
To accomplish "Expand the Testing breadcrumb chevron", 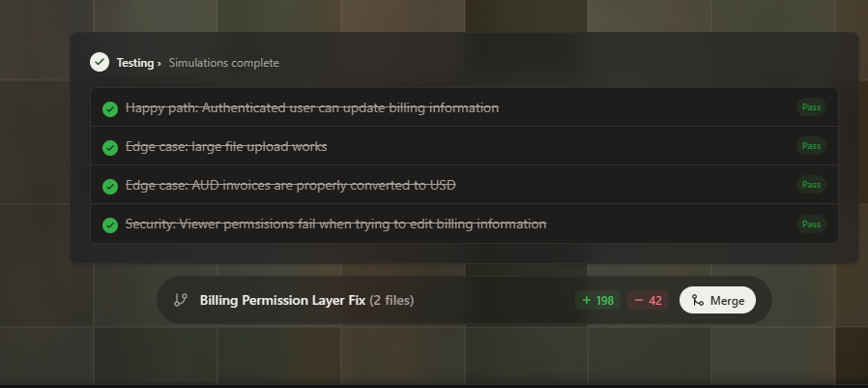I will point(159,63).
